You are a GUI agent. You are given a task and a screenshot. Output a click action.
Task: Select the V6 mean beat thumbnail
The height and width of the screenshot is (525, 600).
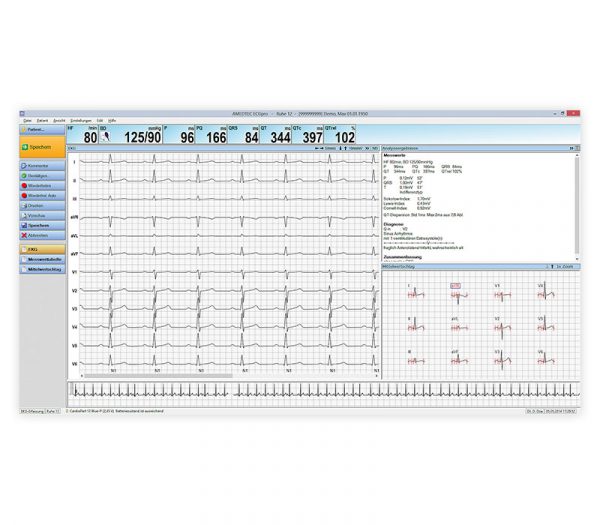[x=546, y=359]
